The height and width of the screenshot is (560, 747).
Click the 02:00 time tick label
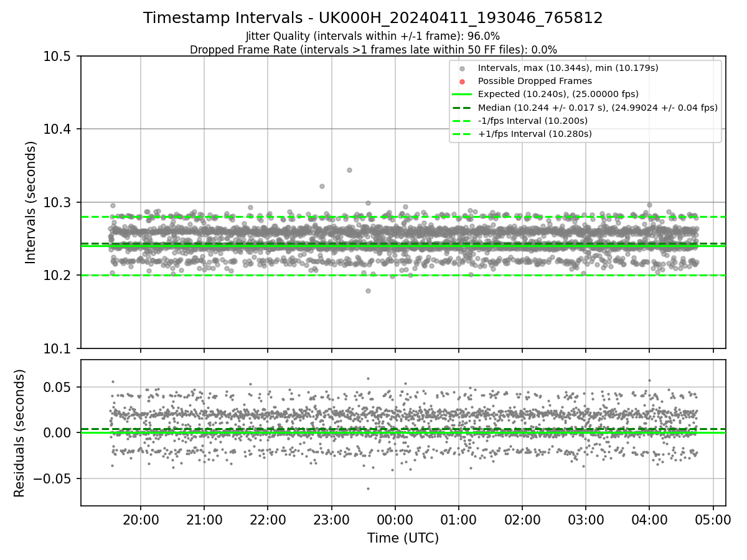[x=522, y=520]
